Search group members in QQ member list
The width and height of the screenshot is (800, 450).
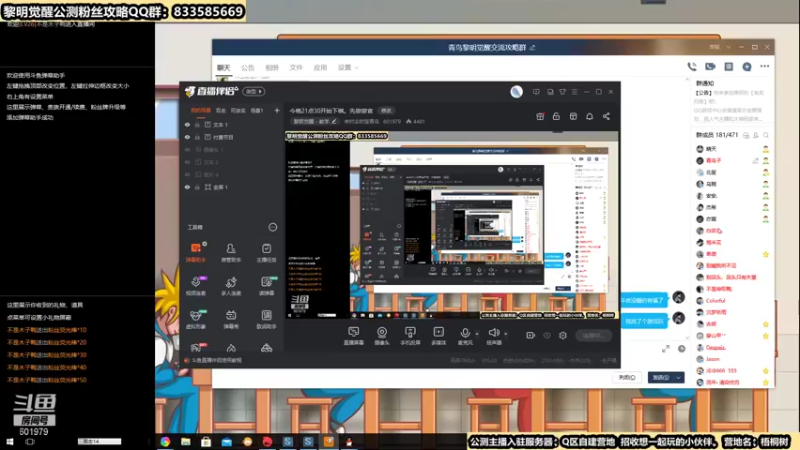[766, 135]
